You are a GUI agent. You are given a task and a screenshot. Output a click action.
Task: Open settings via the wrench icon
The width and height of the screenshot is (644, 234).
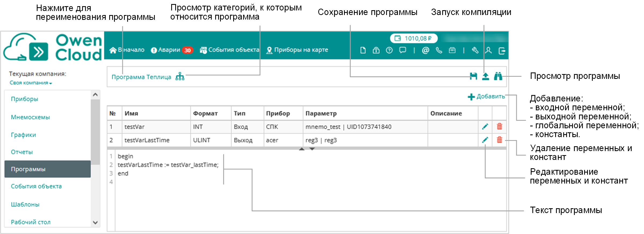475,50
